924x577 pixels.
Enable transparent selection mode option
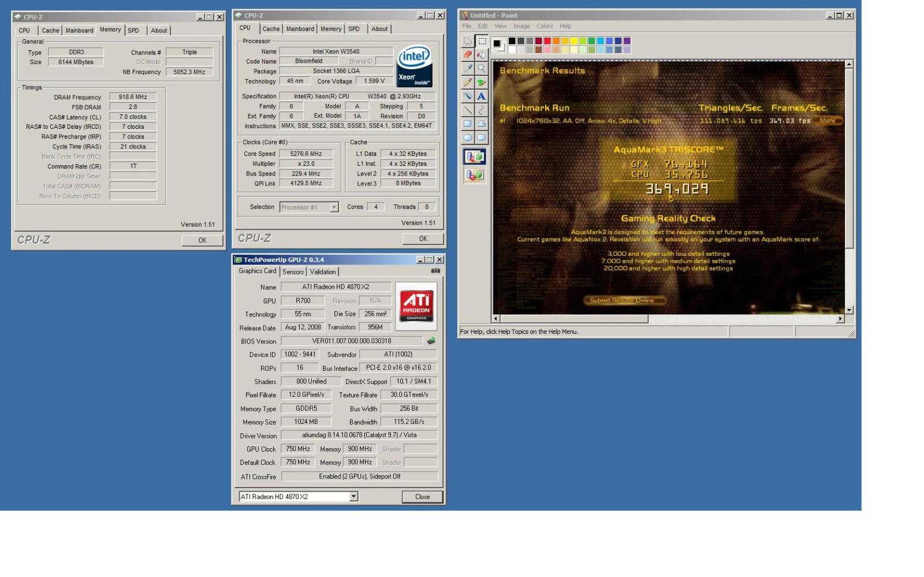point(475,174)
